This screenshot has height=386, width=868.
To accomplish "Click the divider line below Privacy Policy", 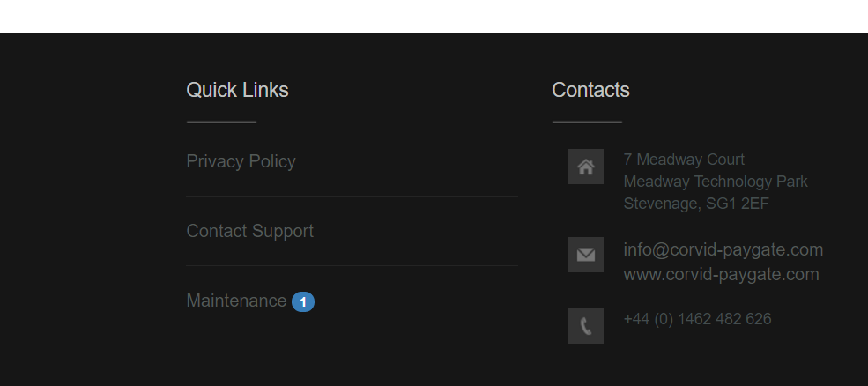I will tap(352, 196).
